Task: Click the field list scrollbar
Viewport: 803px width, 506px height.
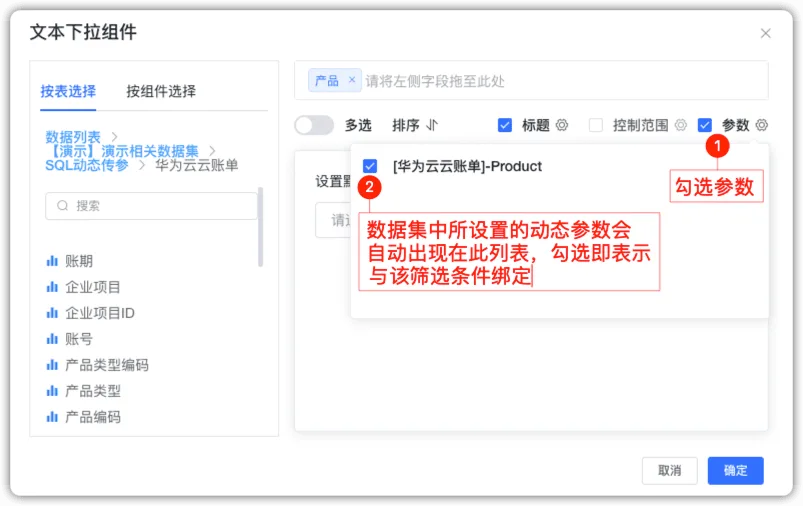Action: pyautogui.click(x=260, y=227)
